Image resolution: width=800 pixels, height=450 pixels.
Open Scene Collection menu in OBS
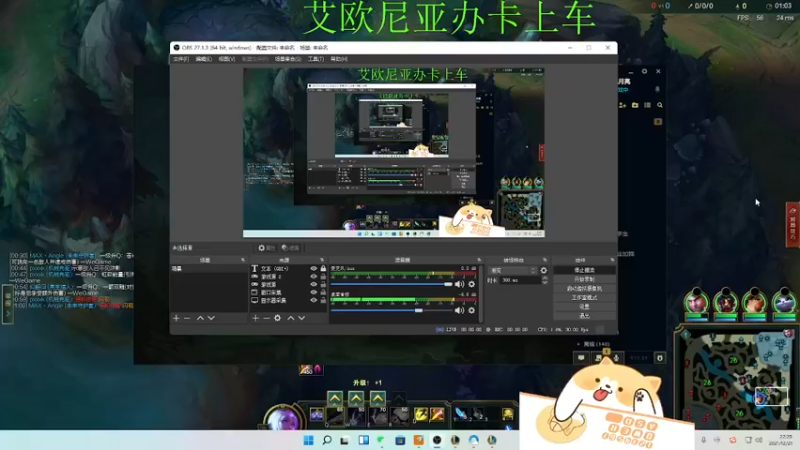click(288, 59)
